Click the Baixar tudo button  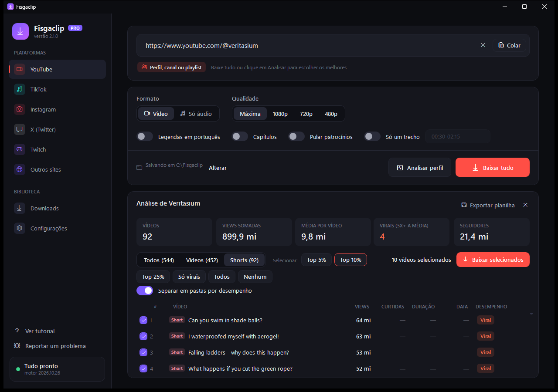tap(493, 168)
